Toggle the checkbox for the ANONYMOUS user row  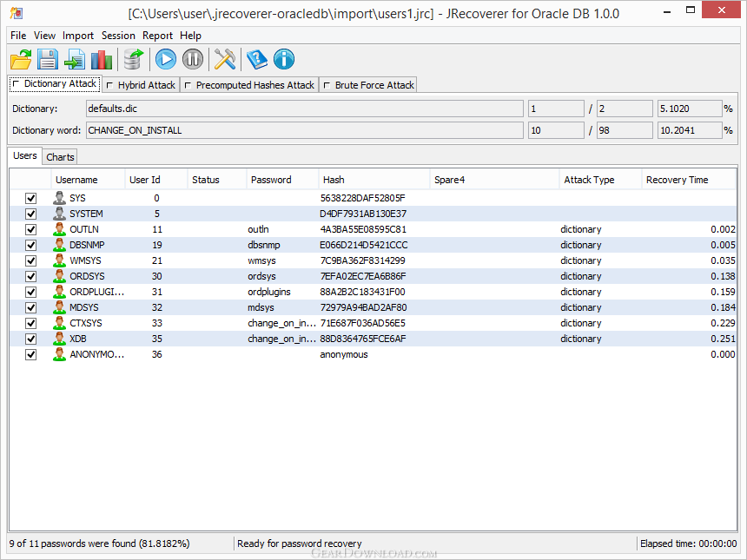31,354
